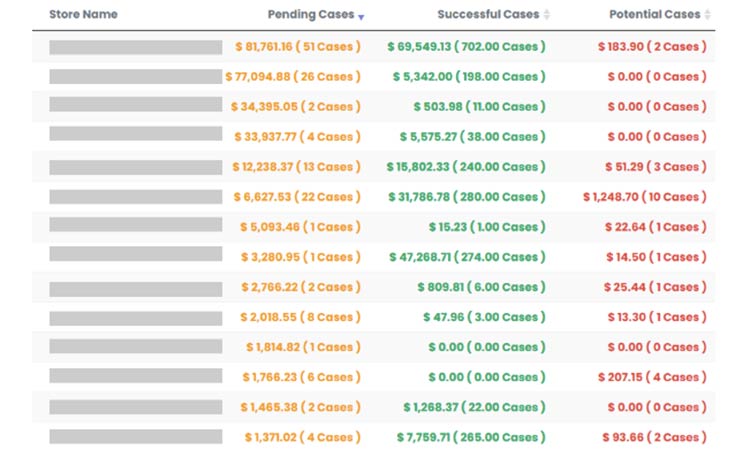This screenshot has width=750, height=450.
Task: Sort by Successful Cases arrow icon
Action: pos(547,15)
